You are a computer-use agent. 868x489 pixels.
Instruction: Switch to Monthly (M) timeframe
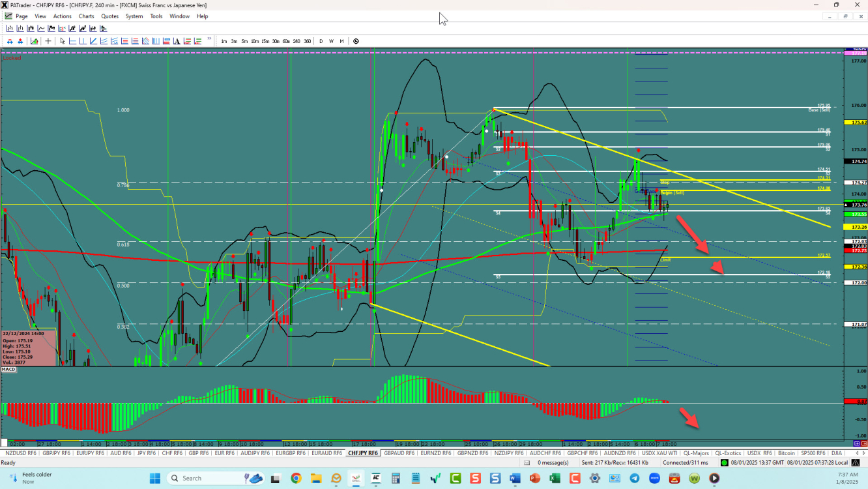point(341,41)
